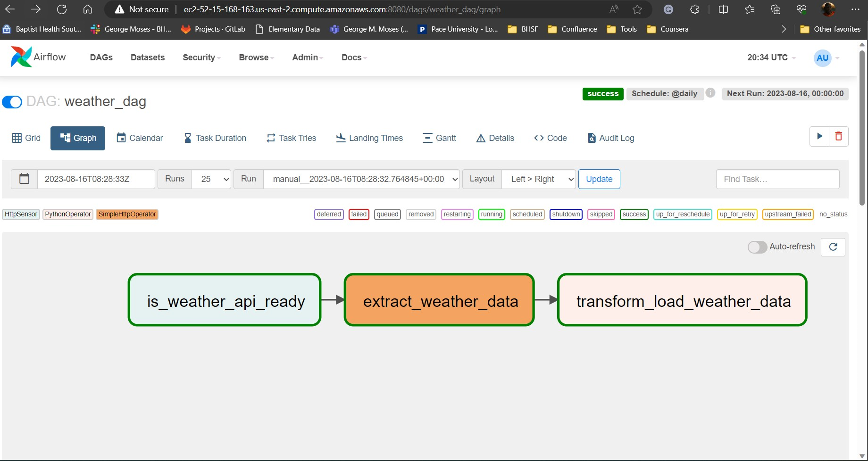Image resolution: width=868 pixels, height=461 pixels.
Task: Switch to the Grid view icon
Action: click(17, 138)
